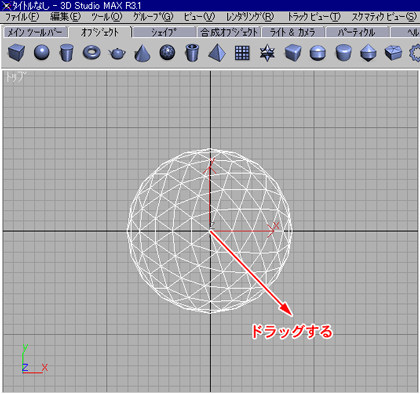The image size is (420, 394).
Task: Switch to the シェイプ tab
Action: pyautogui.click(x=163, y=32)
